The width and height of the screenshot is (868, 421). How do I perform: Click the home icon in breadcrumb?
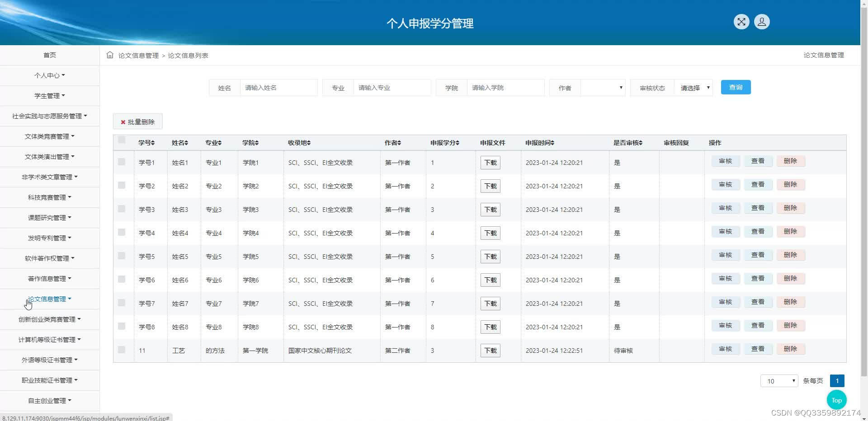pos(110,55)
